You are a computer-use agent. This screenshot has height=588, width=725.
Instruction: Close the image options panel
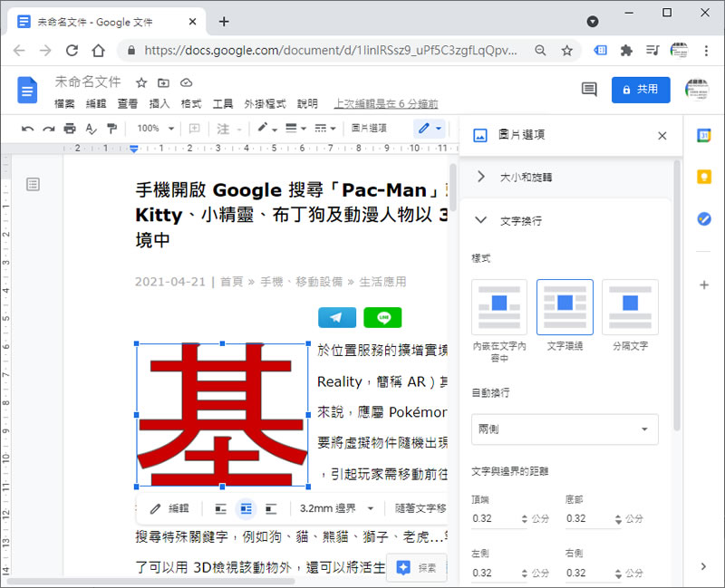click(662, 135)
